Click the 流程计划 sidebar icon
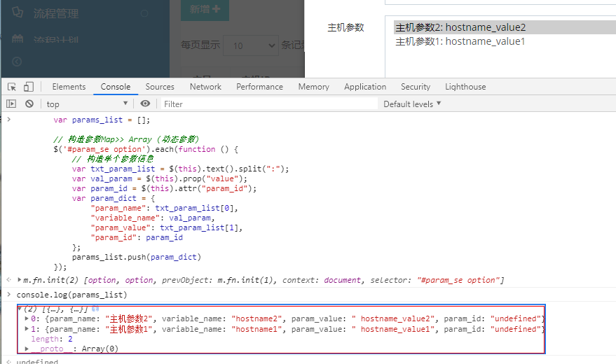This screenshot has height=364, width=616. 18,38
